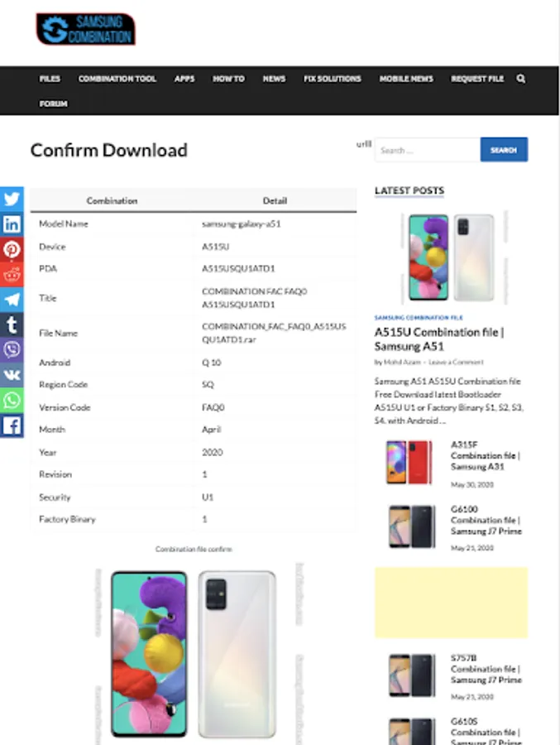This screenshot has width=560, height=745.
Task: Send via Telegram share icon
Action: pos(12,300)
